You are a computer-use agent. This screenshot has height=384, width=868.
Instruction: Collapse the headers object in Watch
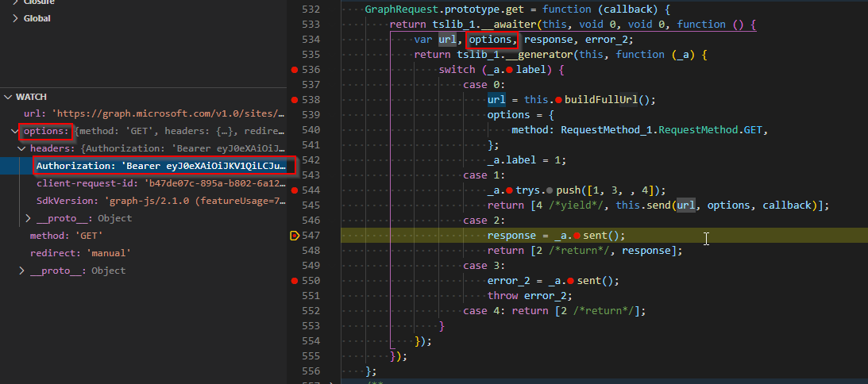point(21,149)
